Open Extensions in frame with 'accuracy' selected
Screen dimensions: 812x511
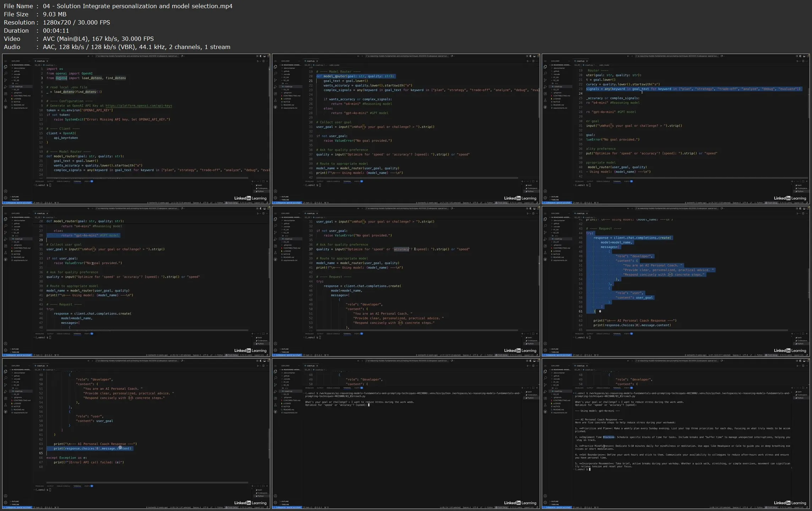tap(275, 246)
